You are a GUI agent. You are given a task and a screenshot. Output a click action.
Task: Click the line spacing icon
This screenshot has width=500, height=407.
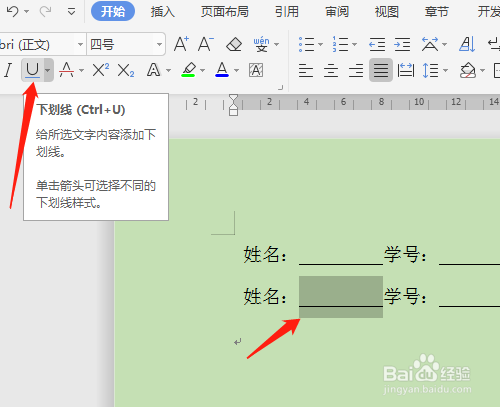(430, 70)
